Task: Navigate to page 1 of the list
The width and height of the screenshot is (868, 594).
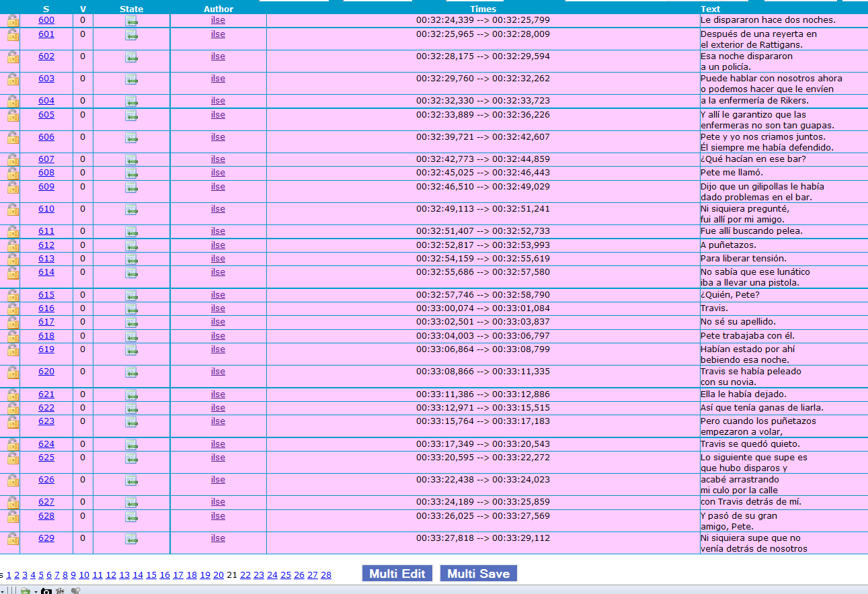Action: 9,575
